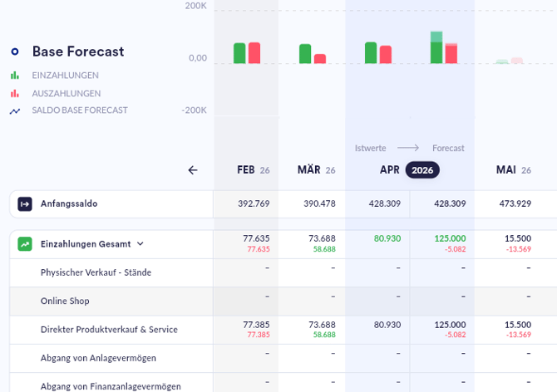Click the red Auszahlungen bar chart icon
The image size is (557, 392).
[x=15, y=94]
